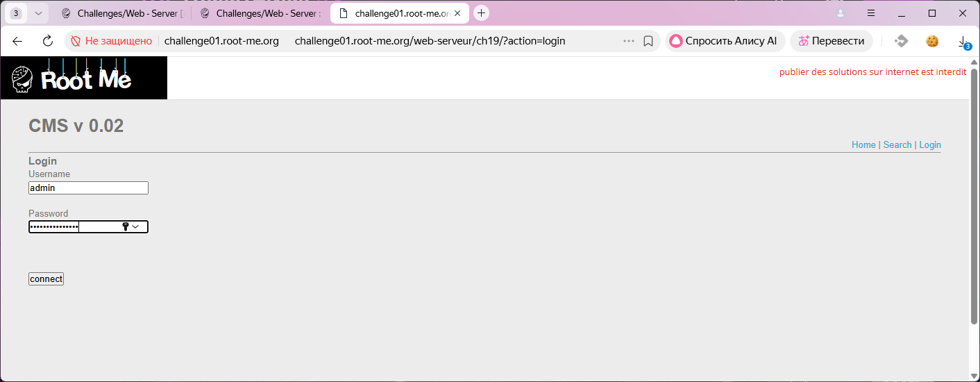Viewport: 980px width, 382px height.
Task: Bookmark this page with the bookmark icon
Action: tap(648, 41)
